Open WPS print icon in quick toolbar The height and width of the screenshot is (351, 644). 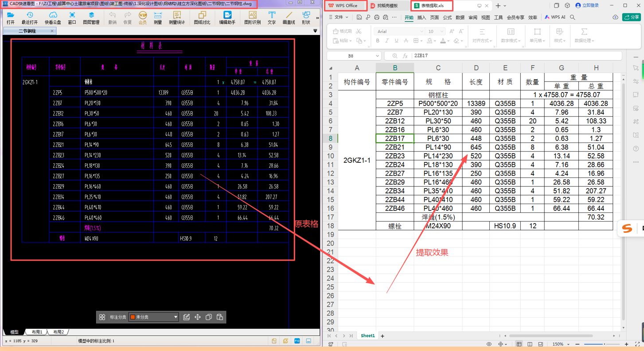coord(377,18)
